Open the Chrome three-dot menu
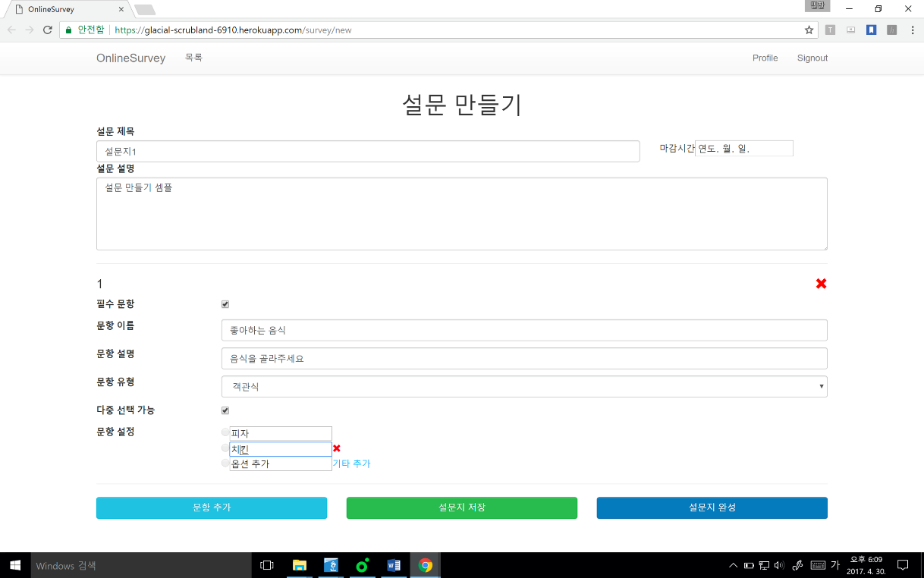924x578 pixels. 912,30
